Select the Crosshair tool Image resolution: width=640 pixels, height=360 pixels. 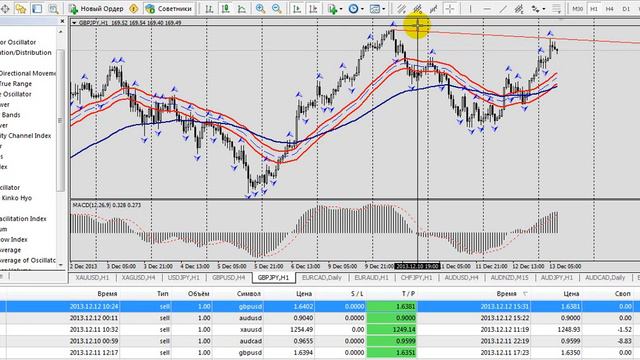point(450,9)
